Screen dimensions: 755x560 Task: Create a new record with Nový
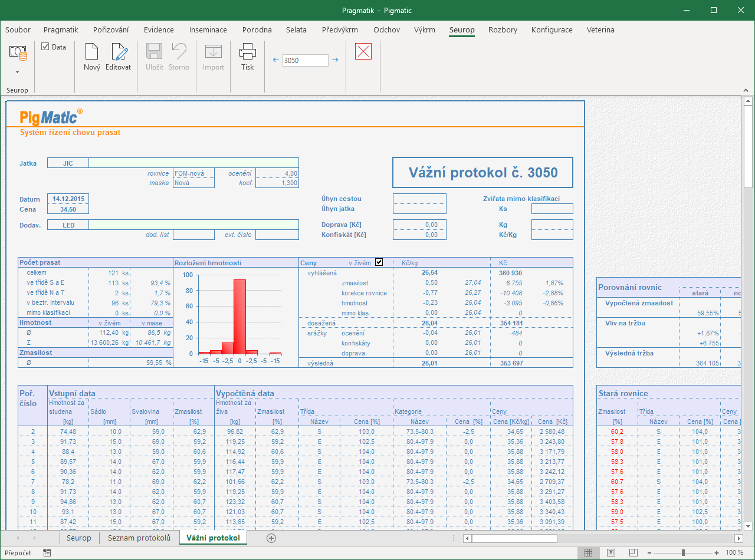(91, 57)
